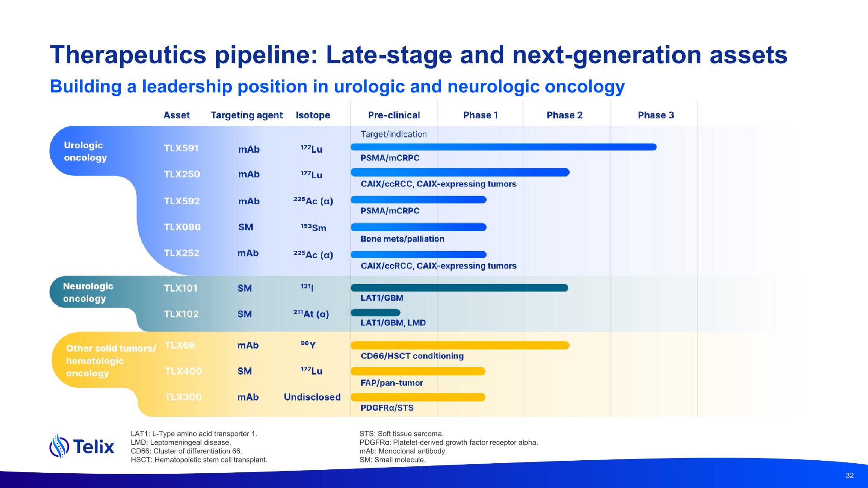This screenshot has height=488, width=868.
Task: Select the TLX250 asset name
Action: (x=182, y=174)
